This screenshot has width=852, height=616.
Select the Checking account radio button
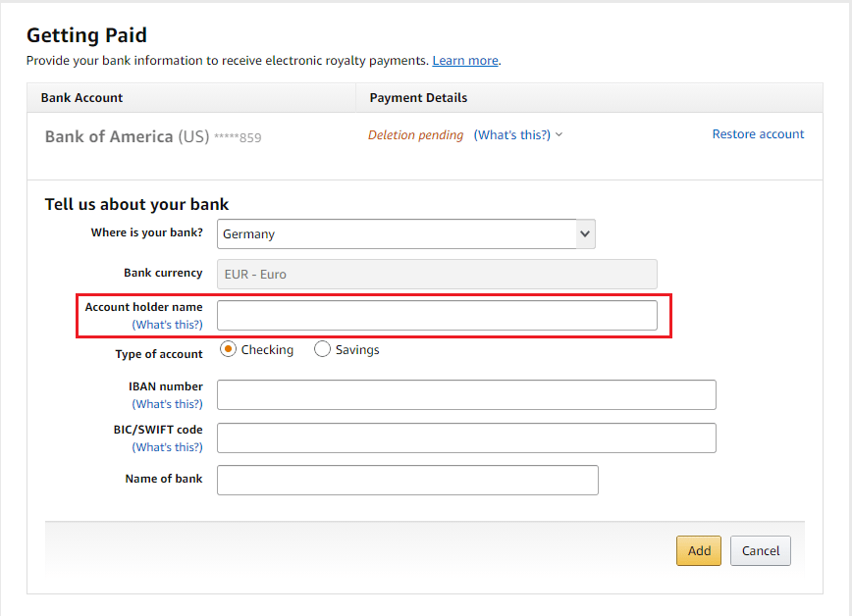point(228,348)
